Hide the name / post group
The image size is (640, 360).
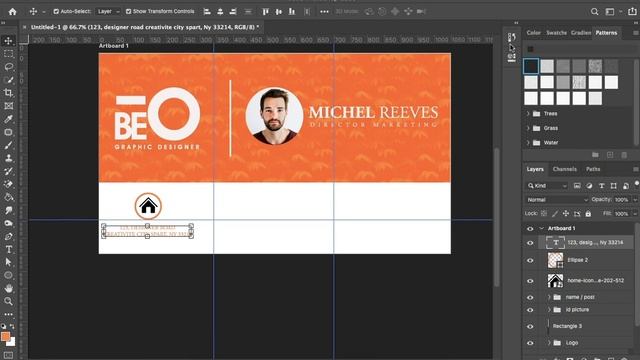(x=530, y=298)
